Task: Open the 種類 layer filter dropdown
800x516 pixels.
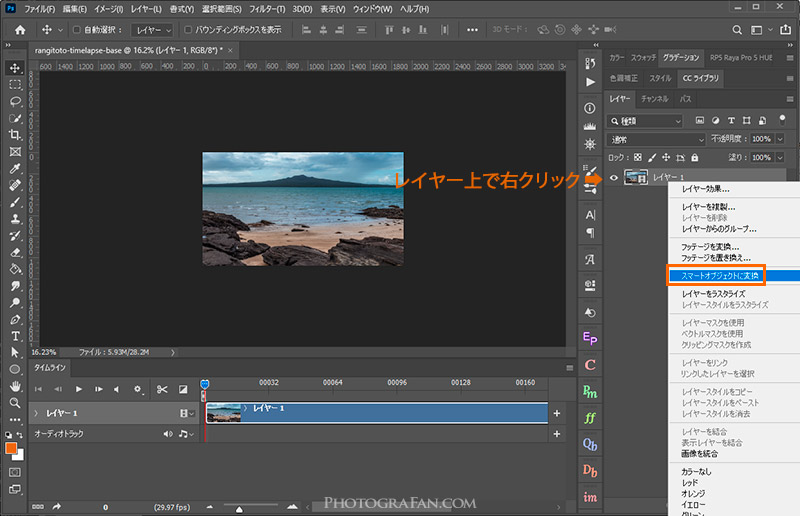Action: pos(645,121)
